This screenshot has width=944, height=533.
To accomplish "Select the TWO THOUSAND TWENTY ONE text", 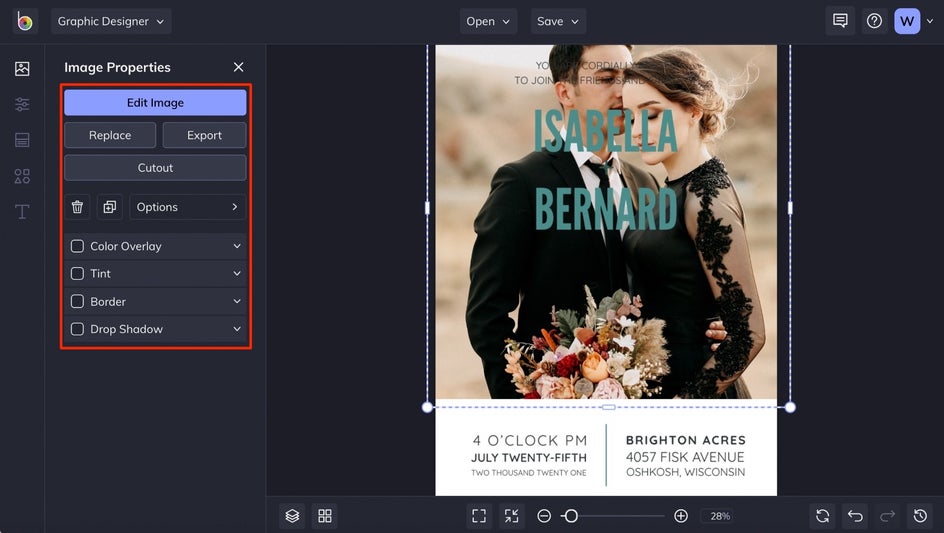I will 529,473.
